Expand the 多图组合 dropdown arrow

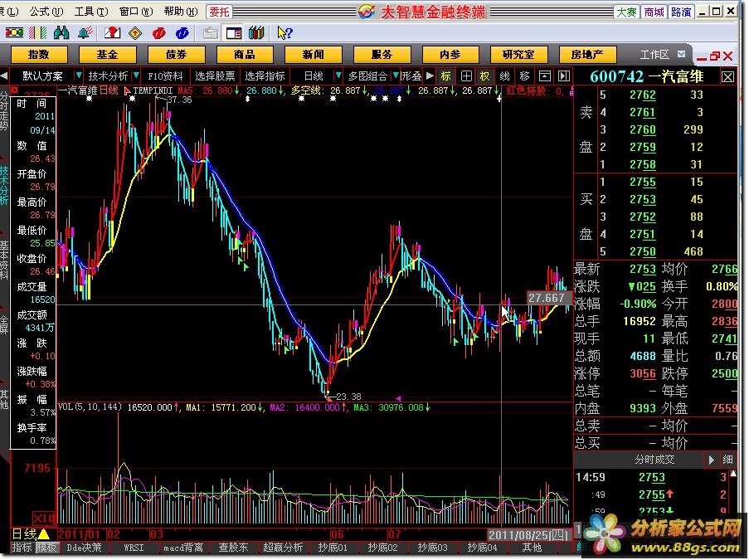point(395,75)
